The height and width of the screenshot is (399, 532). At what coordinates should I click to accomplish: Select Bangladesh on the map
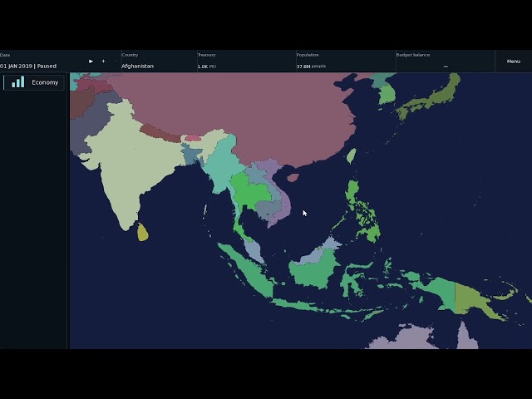(192, 155)
